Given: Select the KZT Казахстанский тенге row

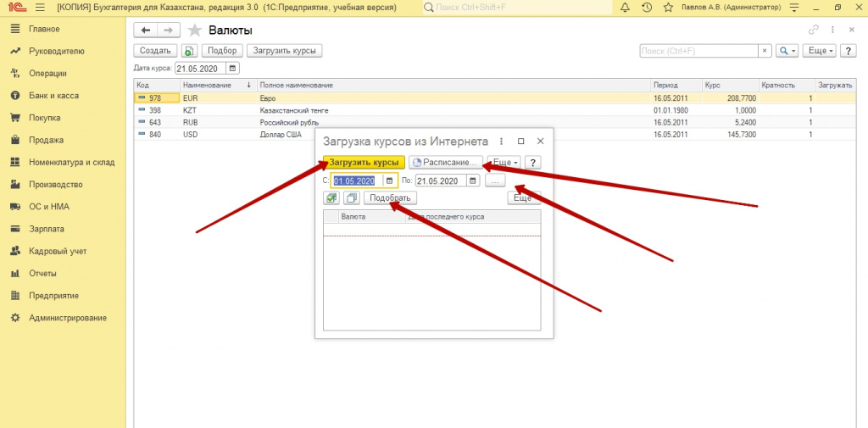Looking at the screenshot, I should 495,110.
